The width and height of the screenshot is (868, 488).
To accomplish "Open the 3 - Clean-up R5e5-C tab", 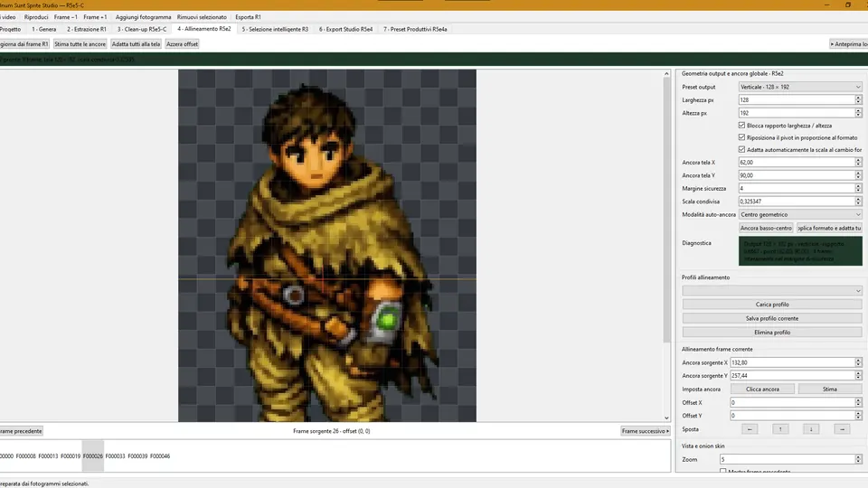I will click(142, 29).
